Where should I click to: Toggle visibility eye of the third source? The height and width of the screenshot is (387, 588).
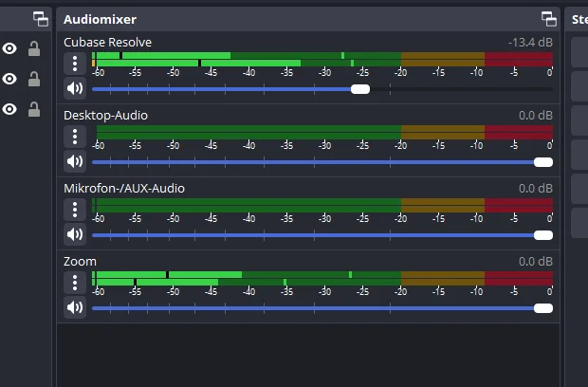9,109
